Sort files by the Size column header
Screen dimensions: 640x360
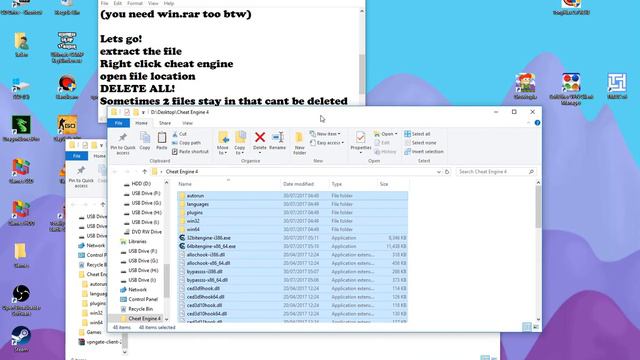coord(393,184)
